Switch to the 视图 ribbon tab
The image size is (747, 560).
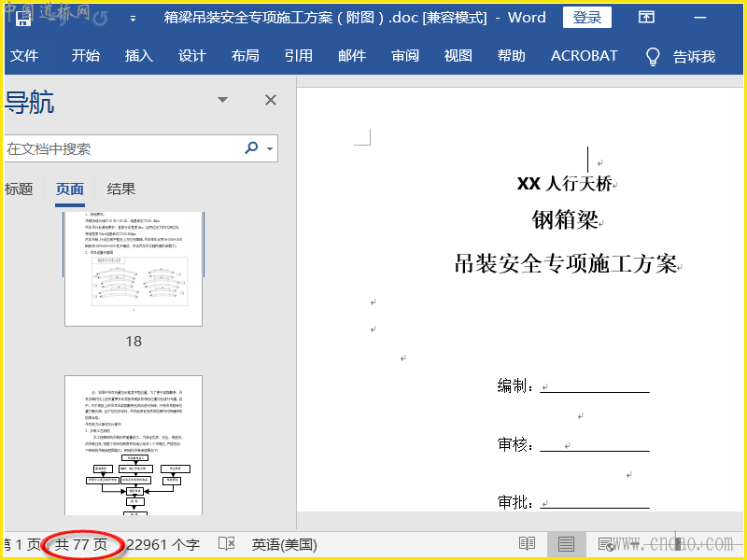point(458,56)
